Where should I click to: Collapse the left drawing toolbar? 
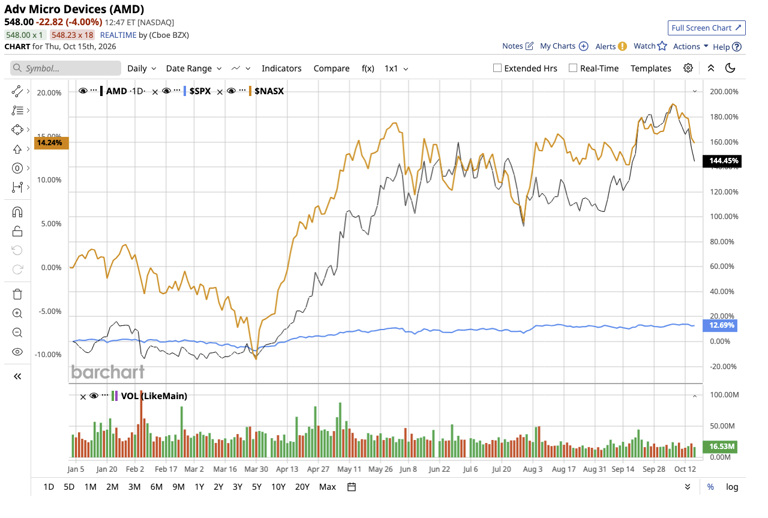[17, 376]
